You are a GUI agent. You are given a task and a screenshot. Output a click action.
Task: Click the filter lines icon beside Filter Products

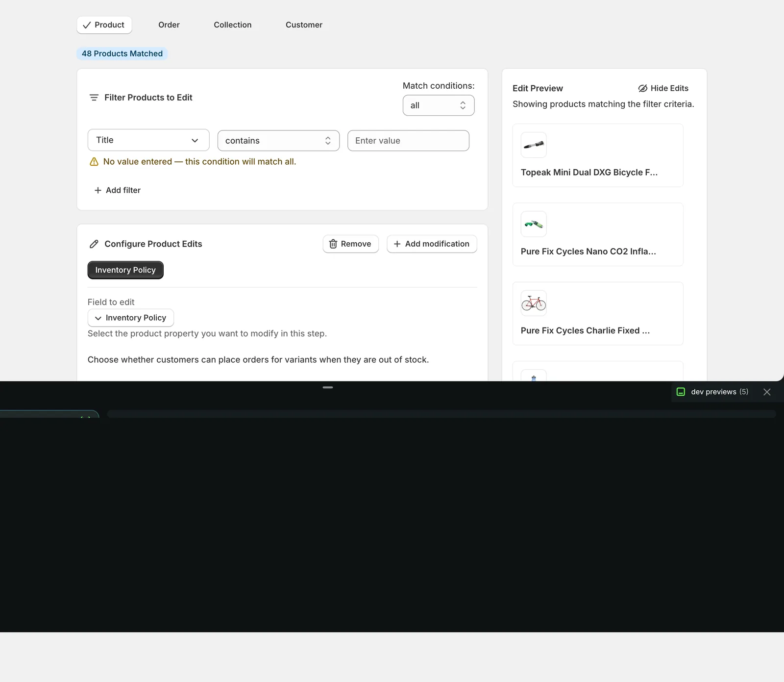(x=94, y=98)
